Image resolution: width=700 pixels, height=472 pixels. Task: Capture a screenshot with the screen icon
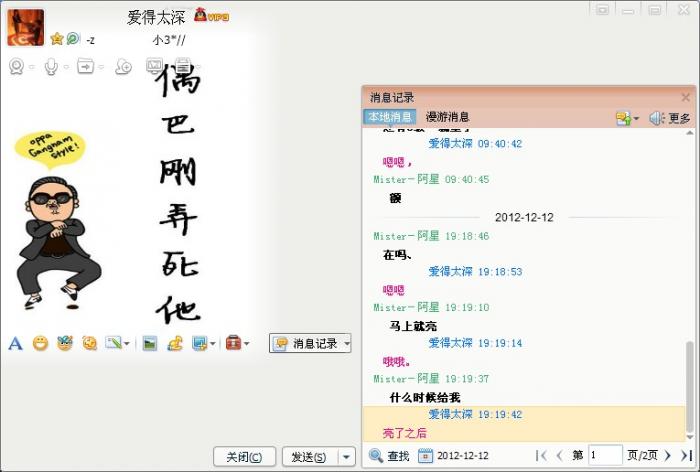point(199,343)
